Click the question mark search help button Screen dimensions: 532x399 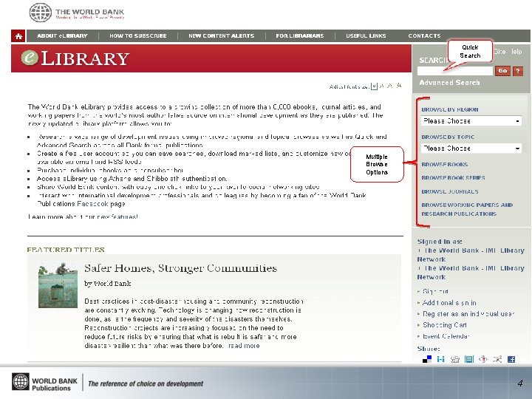[518, 71]
